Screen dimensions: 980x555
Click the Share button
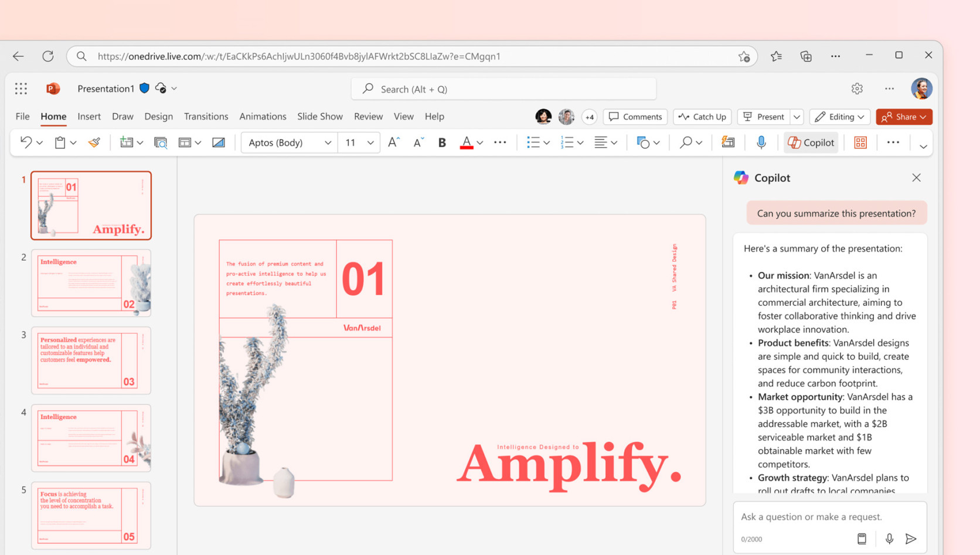coord(904,117)
